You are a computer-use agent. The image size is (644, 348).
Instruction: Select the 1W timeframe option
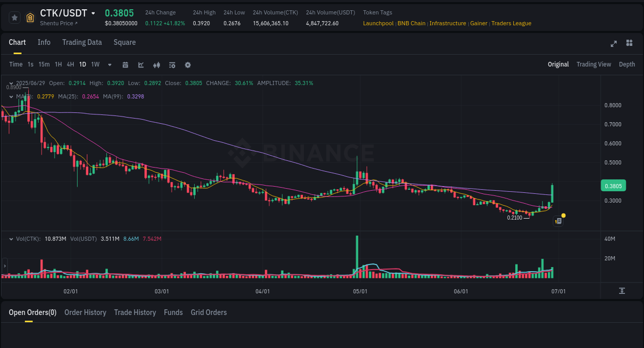(x=95, y=64)
